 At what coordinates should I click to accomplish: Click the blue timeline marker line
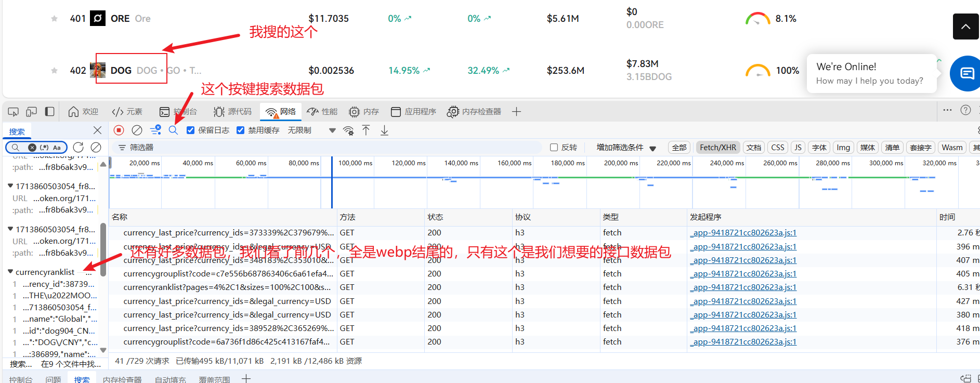(332, 182)
